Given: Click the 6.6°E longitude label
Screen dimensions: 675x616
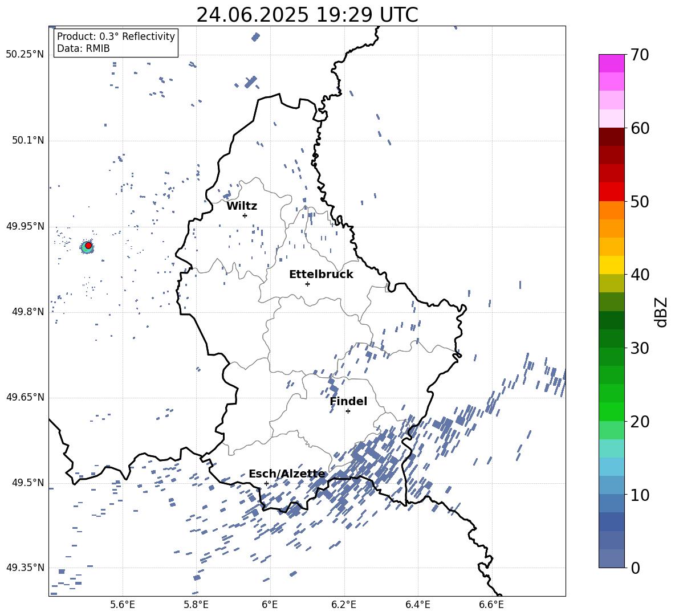Looking at the screenshot, I should pyautogui.click(x=491, y=605).
